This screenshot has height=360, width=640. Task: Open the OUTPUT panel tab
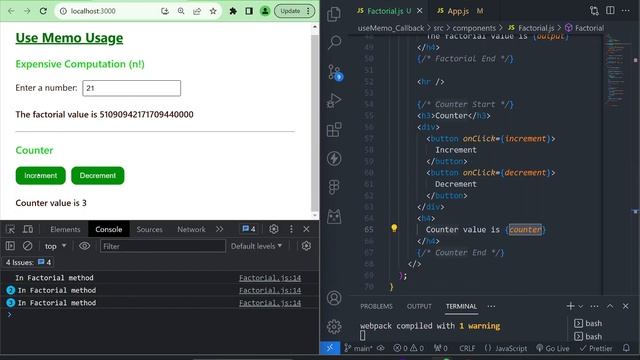click(419, 306)
